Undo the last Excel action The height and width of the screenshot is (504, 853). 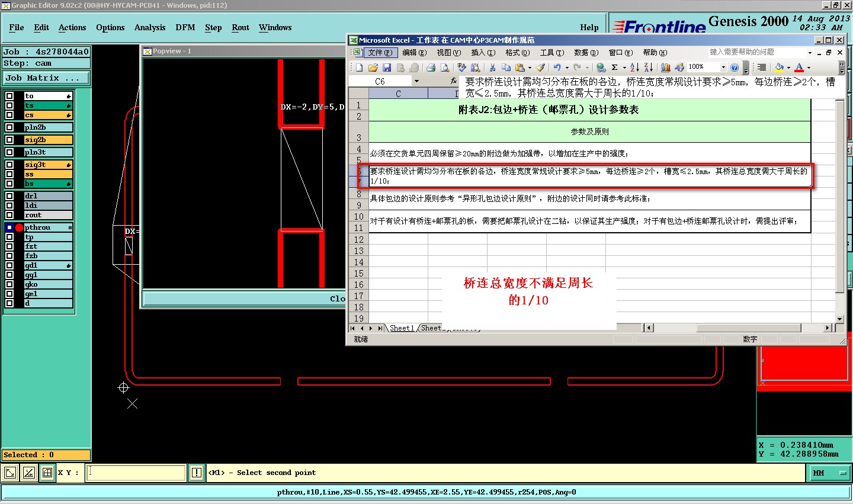[557, 68]
